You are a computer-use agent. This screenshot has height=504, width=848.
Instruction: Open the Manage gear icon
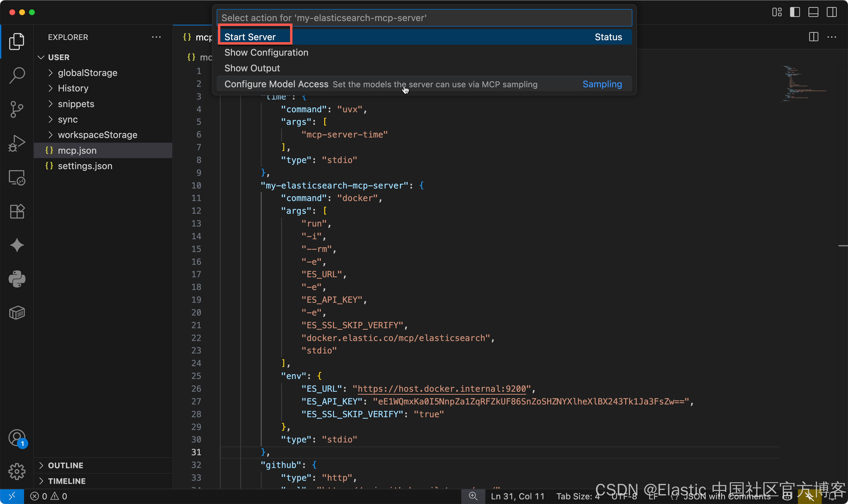17,471
